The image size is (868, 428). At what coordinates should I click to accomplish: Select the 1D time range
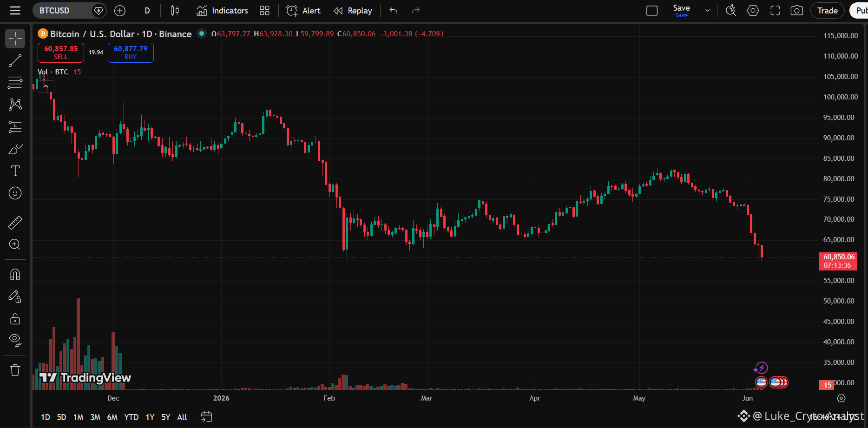[x=46, y=417]
